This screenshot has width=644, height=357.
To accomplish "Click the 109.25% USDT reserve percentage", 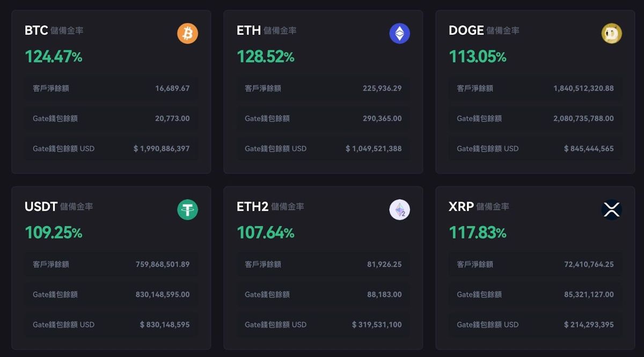I will click(53, 232).
